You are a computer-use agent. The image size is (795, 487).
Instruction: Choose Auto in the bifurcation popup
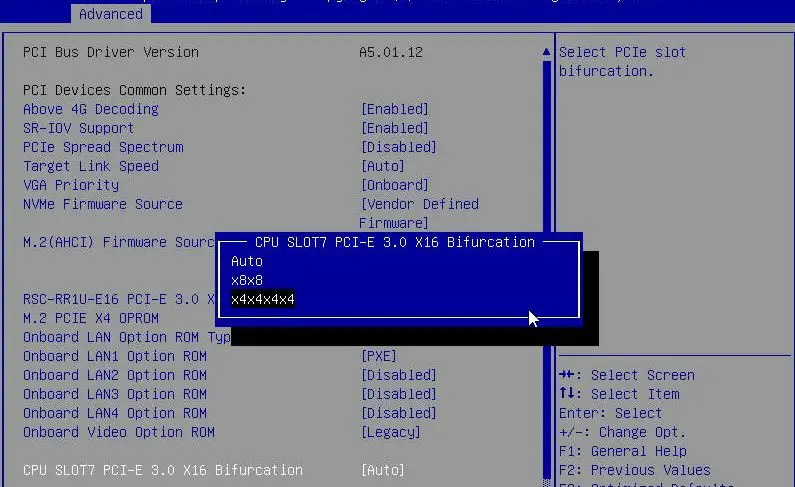point(247,261)
